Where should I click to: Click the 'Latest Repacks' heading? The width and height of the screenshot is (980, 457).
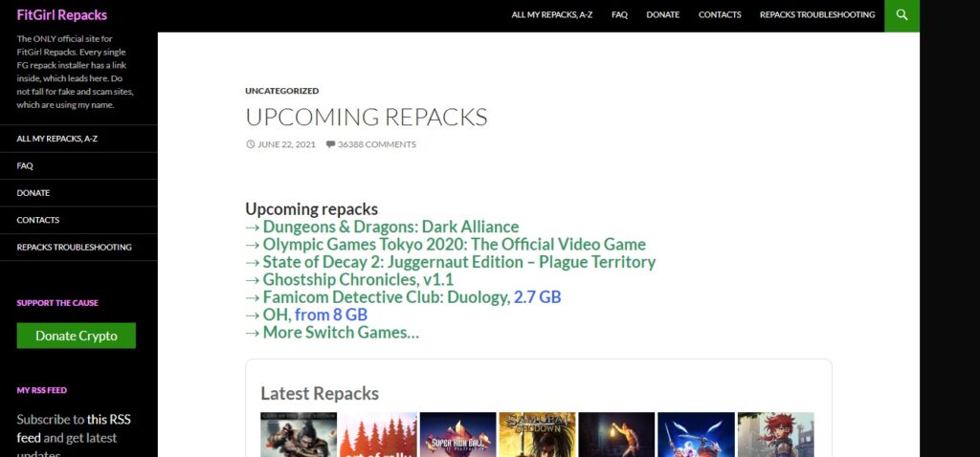320,394
